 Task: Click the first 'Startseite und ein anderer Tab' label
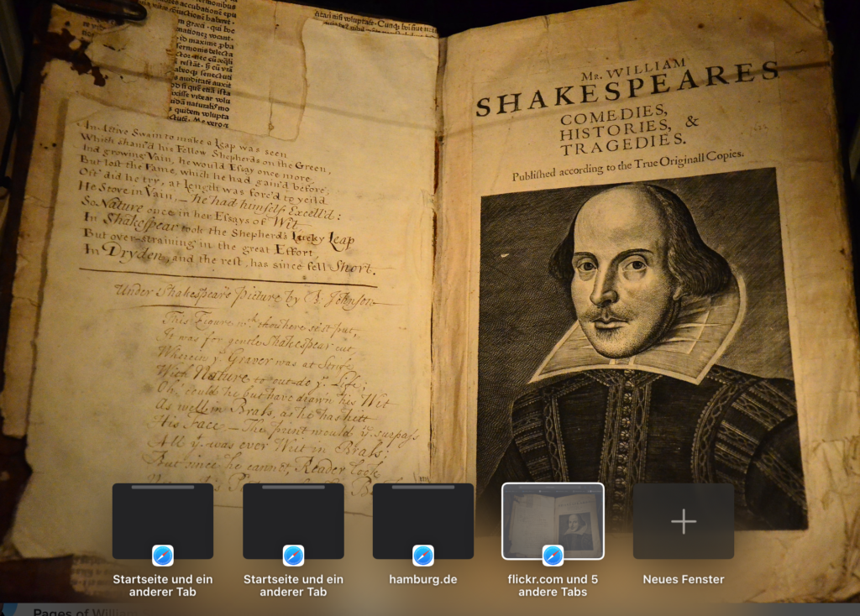163,585
